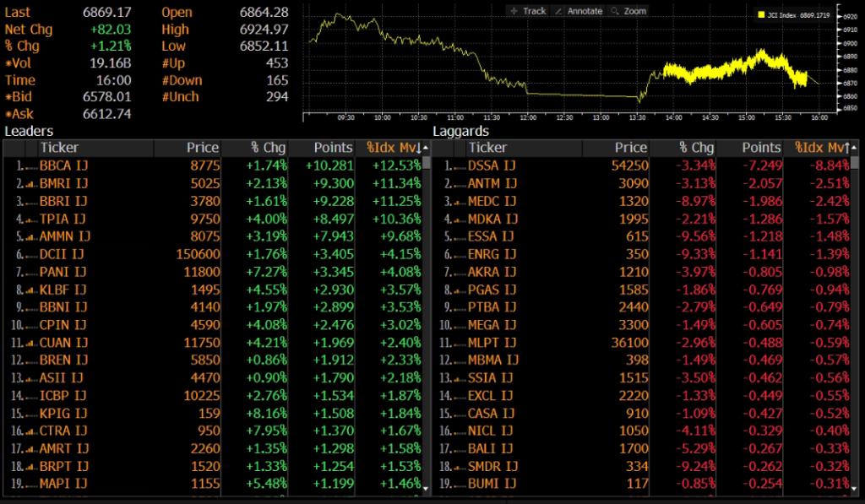This screenshot has width=865, height=504.
Task: Open mini chart icon beside TPIA IJ
Action: 31,219
